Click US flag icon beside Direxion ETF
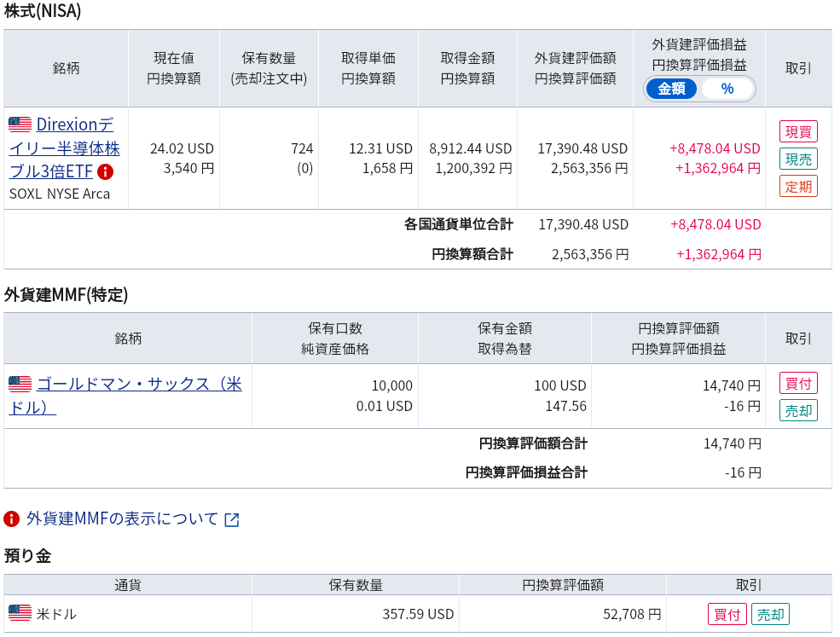Viewport: 840px width, 637px height. (x=20, y=125)
